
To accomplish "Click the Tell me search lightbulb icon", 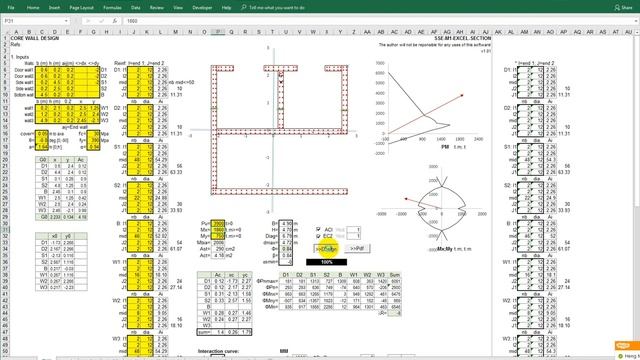I will pos(244,7).
